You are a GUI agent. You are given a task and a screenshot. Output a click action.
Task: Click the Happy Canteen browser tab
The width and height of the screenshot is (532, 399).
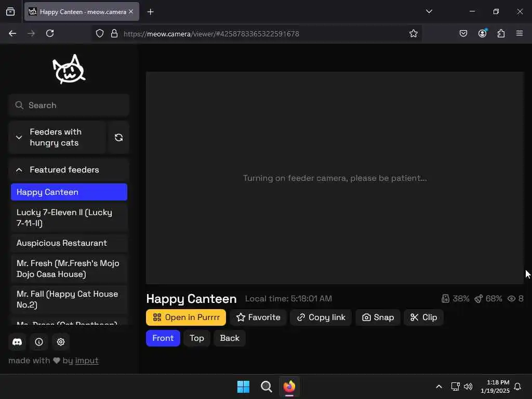coord(82,11)
